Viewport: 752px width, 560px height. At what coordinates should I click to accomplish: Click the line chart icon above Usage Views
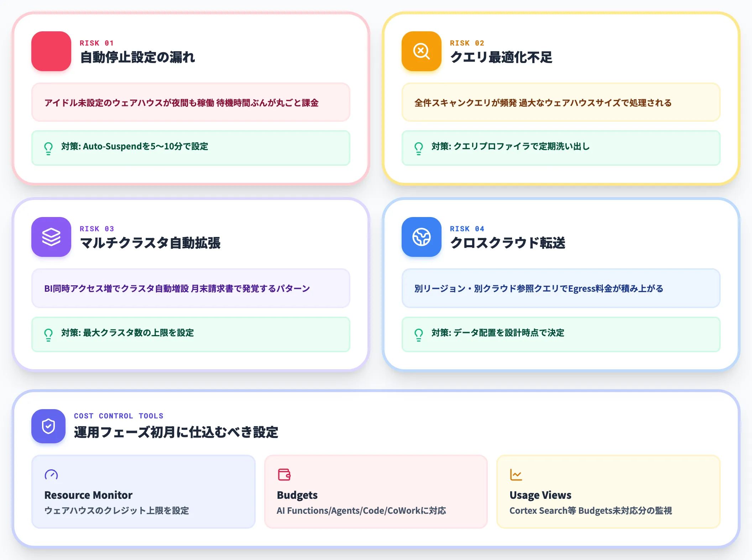point(516,475)
